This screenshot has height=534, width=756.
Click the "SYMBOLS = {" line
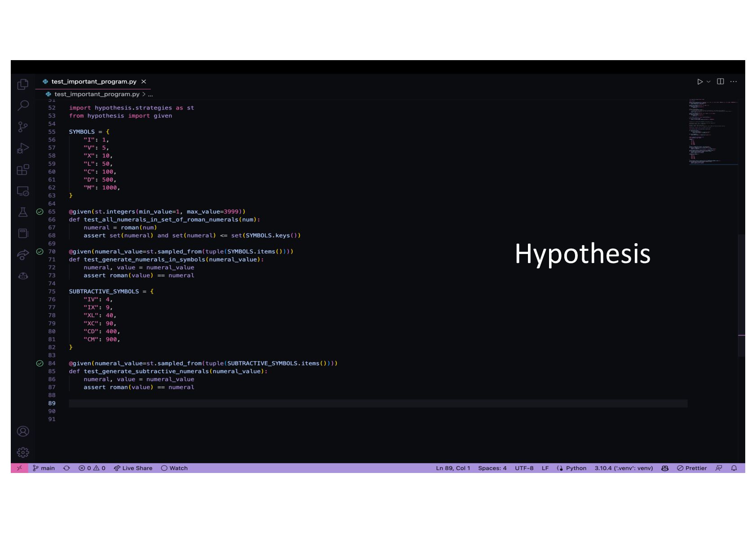click(x=89, y=132)
